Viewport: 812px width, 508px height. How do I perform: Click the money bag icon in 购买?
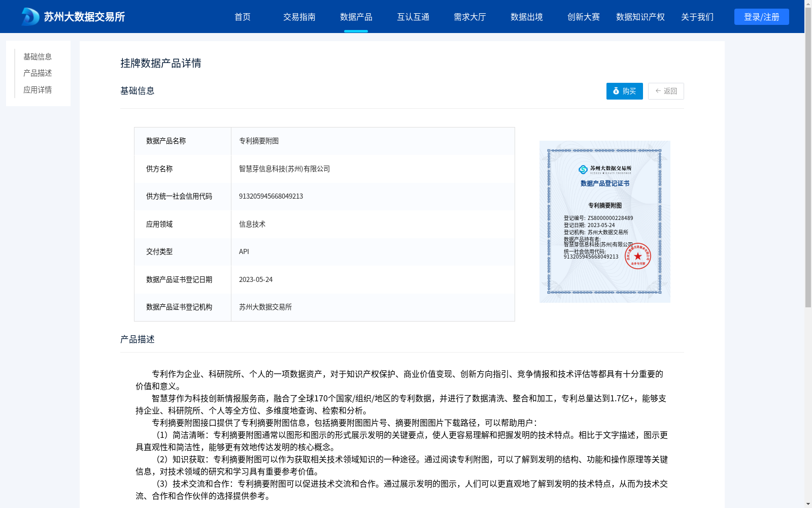point(616,91)
